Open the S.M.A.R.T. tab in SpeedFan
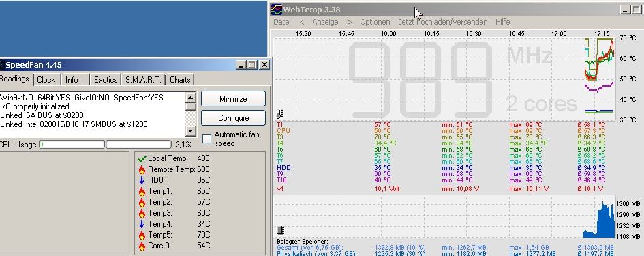644x256 pixels. coord(143,80)
